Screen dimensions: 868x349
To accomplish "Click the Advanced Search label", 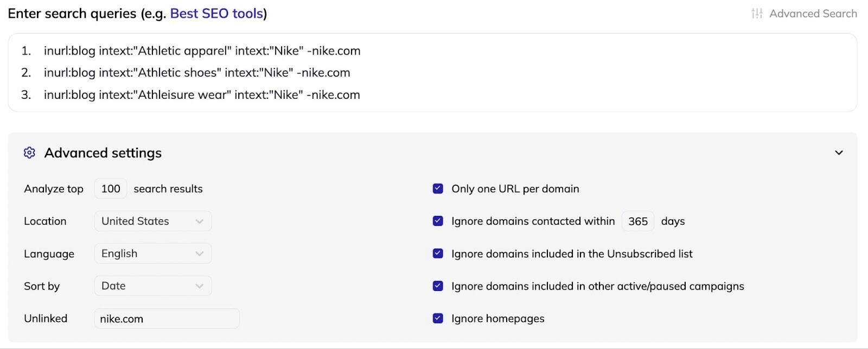I will (x=814, y=14).
